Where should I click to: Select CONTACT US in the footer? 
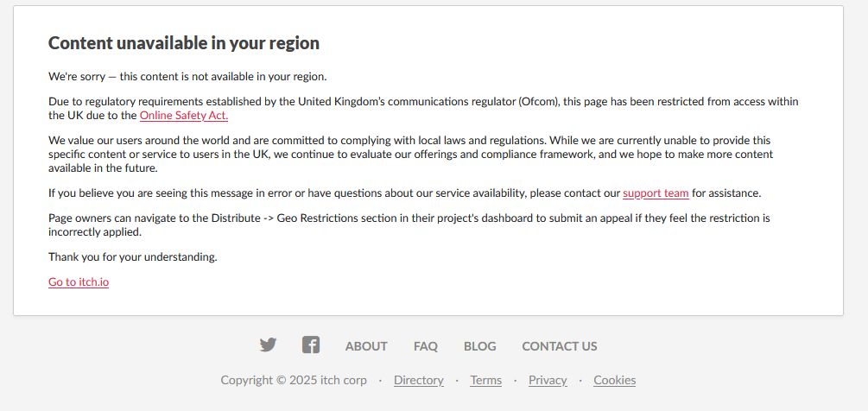click(560, 346)
